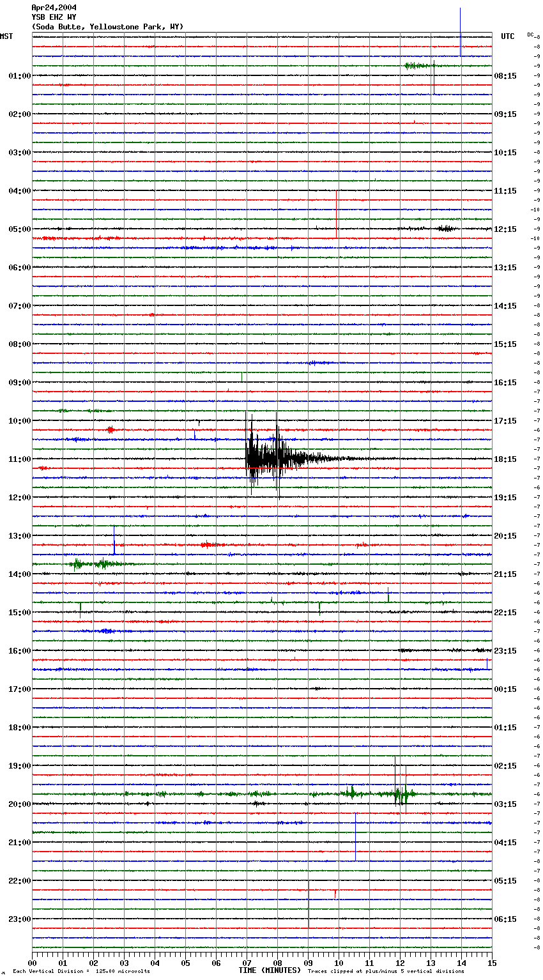The image size is (543, 980).
Task: Click the 08:15 UTC time label
Action: [505, 76]
